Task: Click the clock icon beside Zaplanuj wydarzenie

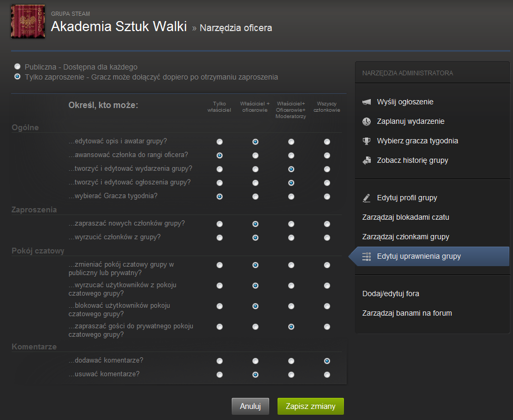Action: point(367,122)
